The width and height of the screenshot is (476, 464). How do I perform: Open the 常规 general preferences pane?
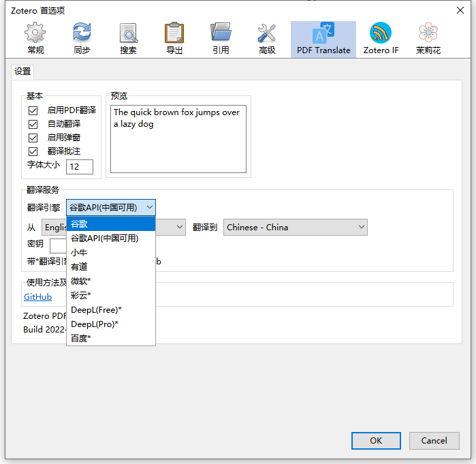coord(35,39)
